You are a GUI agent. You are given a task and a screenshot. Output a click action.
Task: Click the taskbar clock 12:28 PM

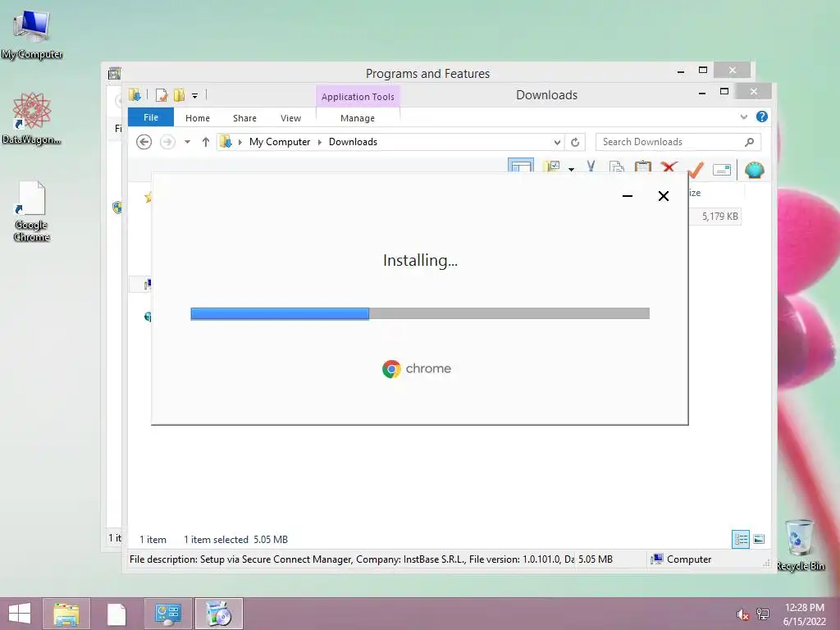click(804, 608)
